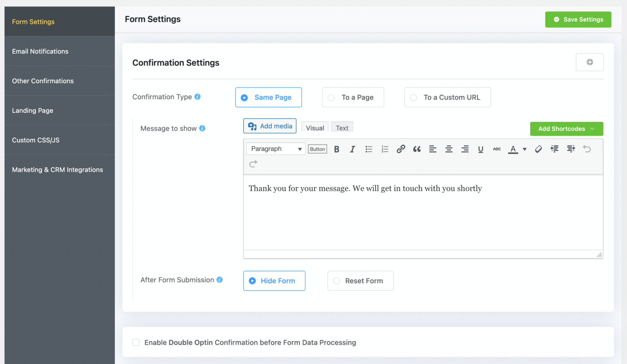Insert a bulleted list
The height and width of the screenshot is (364, 627).
pyautogui.click(x=369, y=149)
